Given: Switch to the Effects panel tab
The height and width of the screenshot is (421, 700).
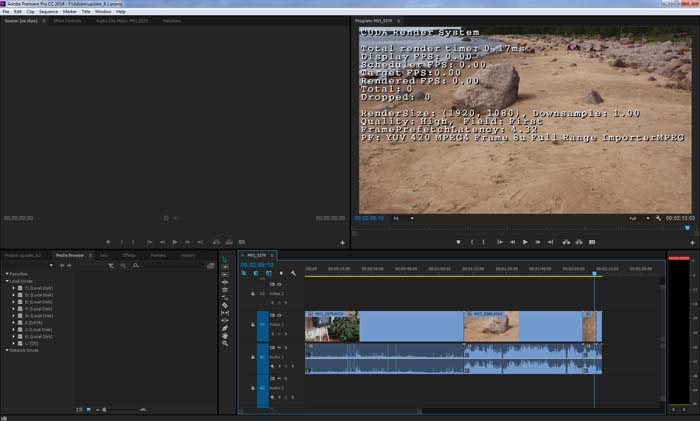Looking at the screenshot, I should [129, 255].
